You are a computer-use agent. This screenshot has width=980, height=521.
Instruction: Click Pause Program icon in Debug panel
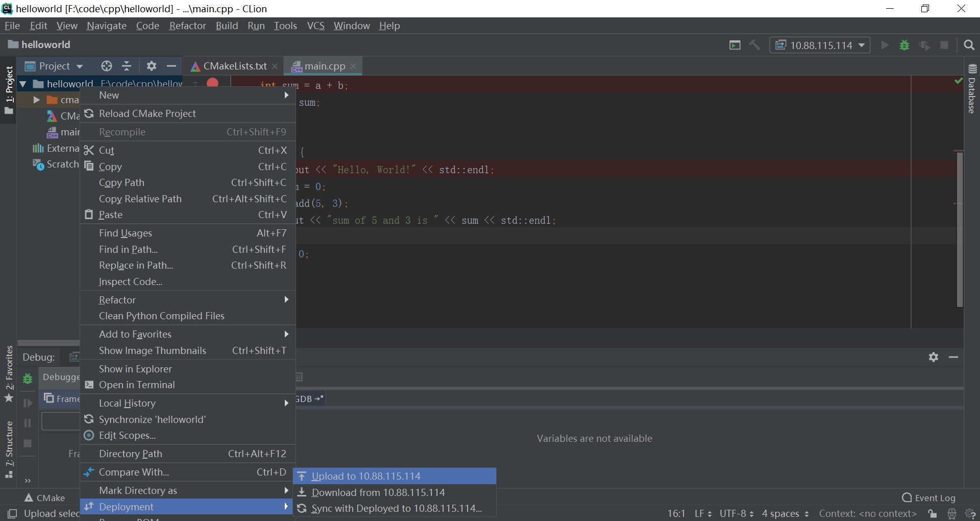[28, 423]
